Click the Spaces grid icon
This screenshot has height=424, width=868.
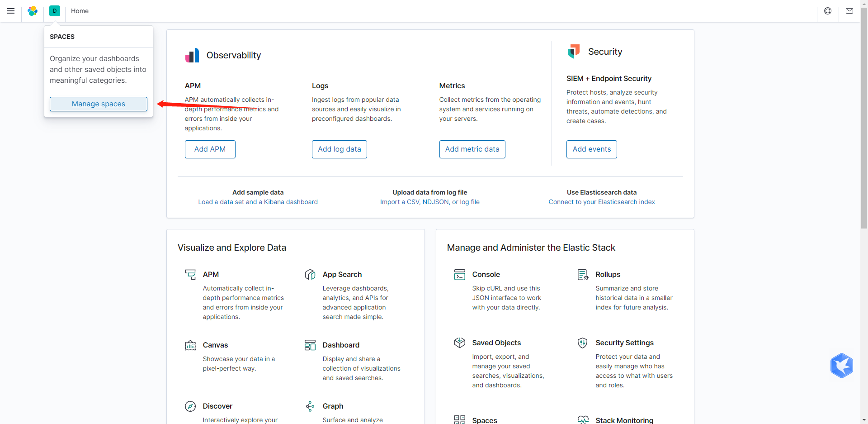click(x=460, y=420)
